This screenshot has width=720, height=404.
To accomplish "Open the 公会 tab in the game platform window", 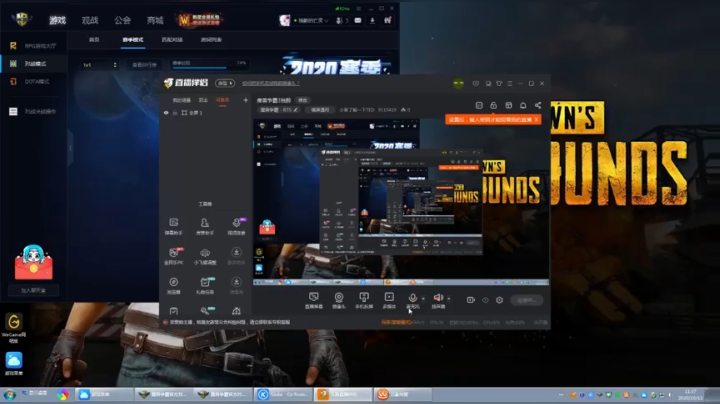I will point(123,20).
